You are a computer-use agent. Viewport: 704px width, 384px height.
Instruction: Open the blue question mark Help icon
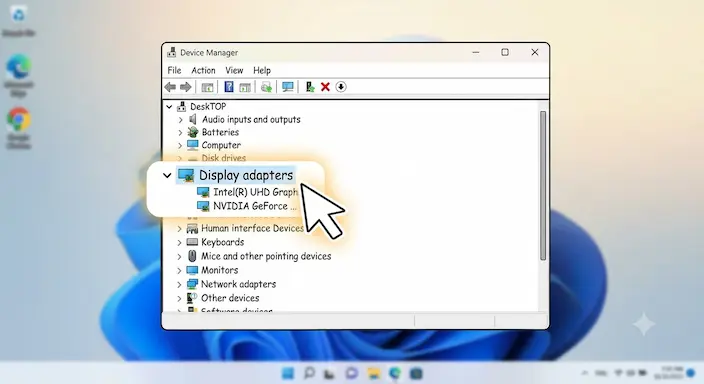click(x=229, y=87)
